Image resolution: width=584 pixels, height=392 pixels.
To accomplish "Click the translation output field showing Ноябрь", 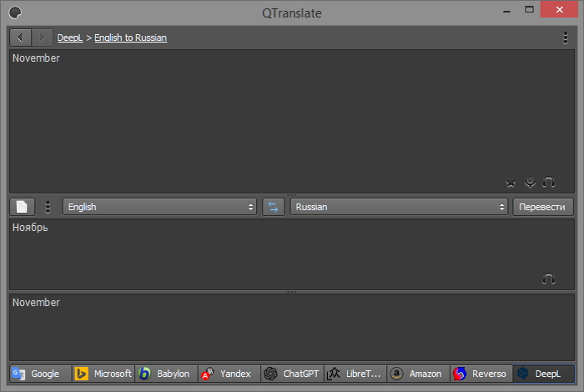I will [292, 254].
